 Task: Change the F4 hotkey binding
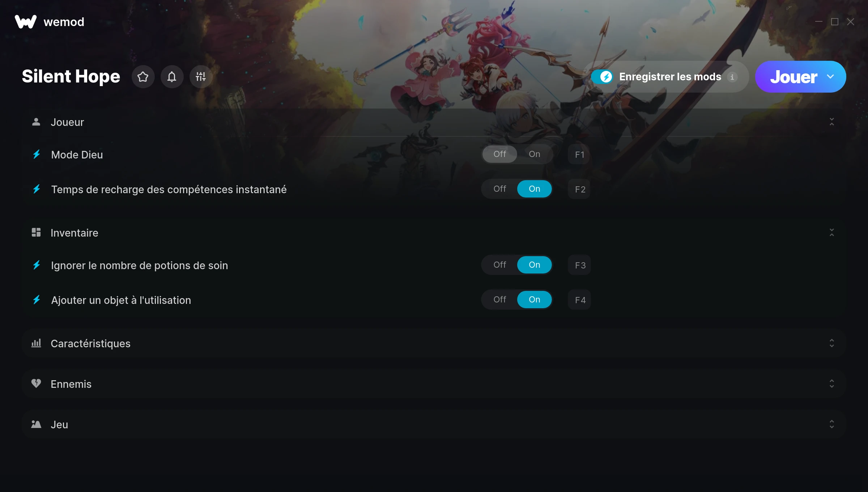(x=580, y=300)
